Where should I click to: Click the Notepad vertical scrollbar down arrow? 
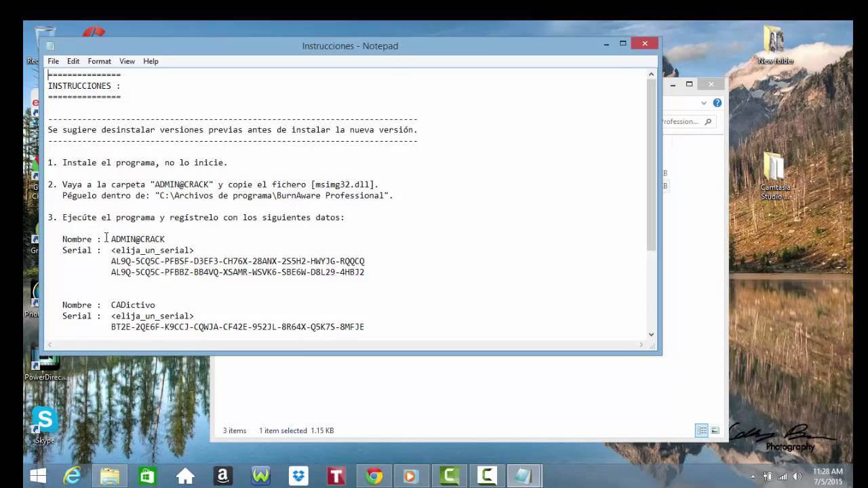[652, 334]
